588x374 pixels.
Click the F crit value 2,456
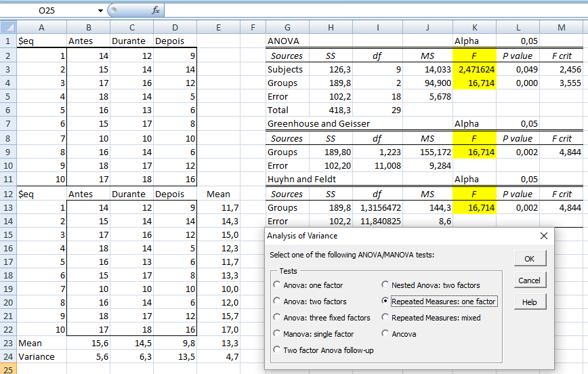(x=562, y=69)
